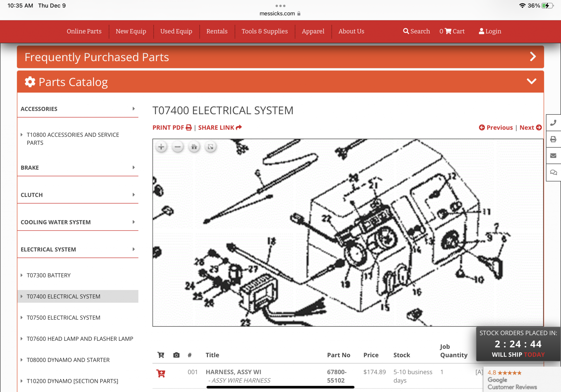Click the camera column header icon
561x392 pixels.
click(176, 355)
